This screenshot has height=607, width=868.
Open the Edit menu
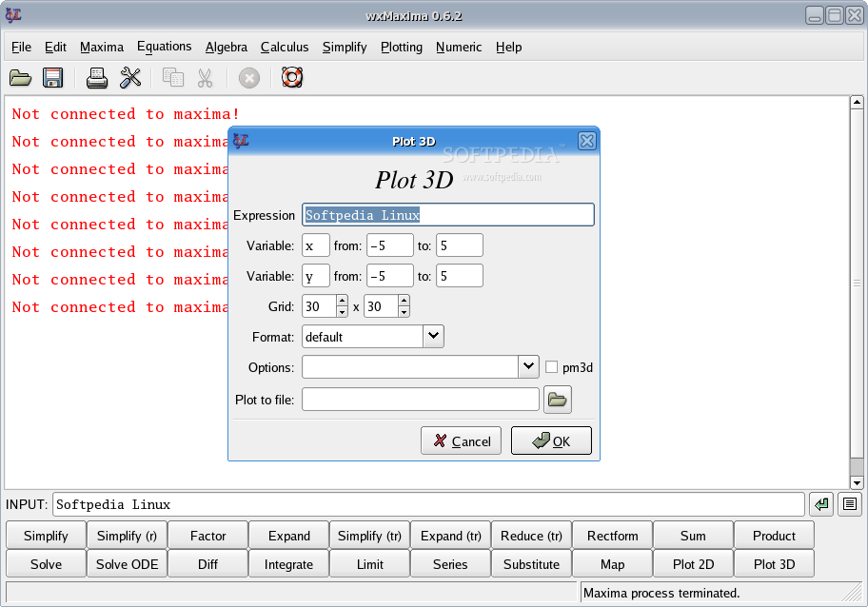55,47
